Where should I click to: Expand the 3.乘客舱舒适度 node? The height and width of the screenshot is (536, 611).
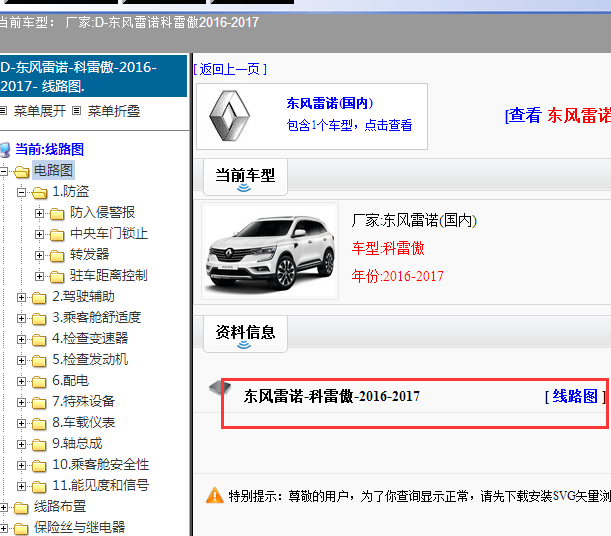pyautogui.click(x=21, y=318)
